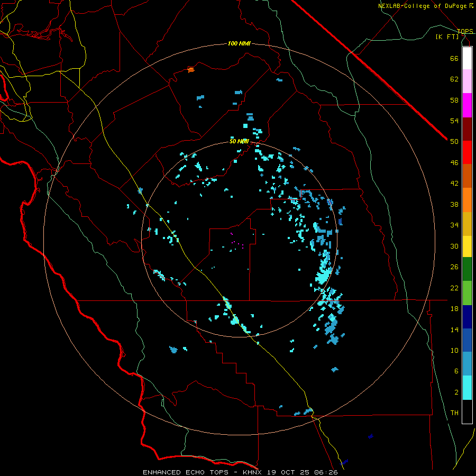Click the cyan legend swatch
Viewport: 476px width, 476px height.
pos(467,388)
